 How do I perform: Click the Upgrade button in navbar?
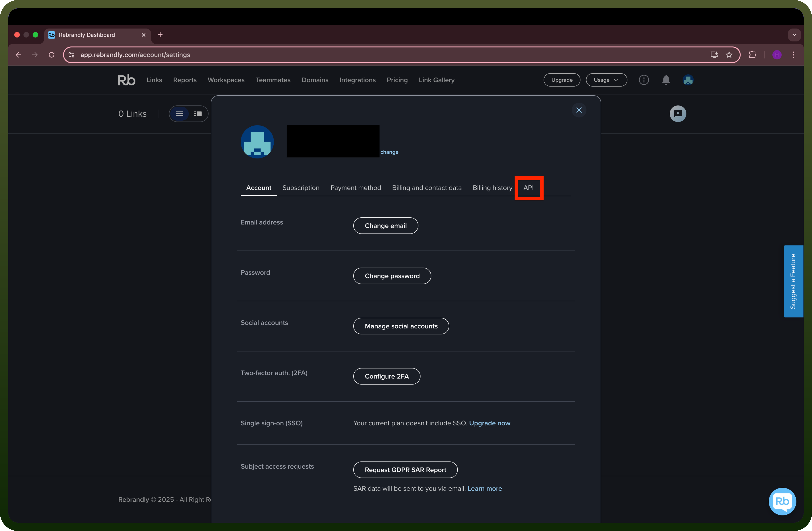click(x=562, y=80)
